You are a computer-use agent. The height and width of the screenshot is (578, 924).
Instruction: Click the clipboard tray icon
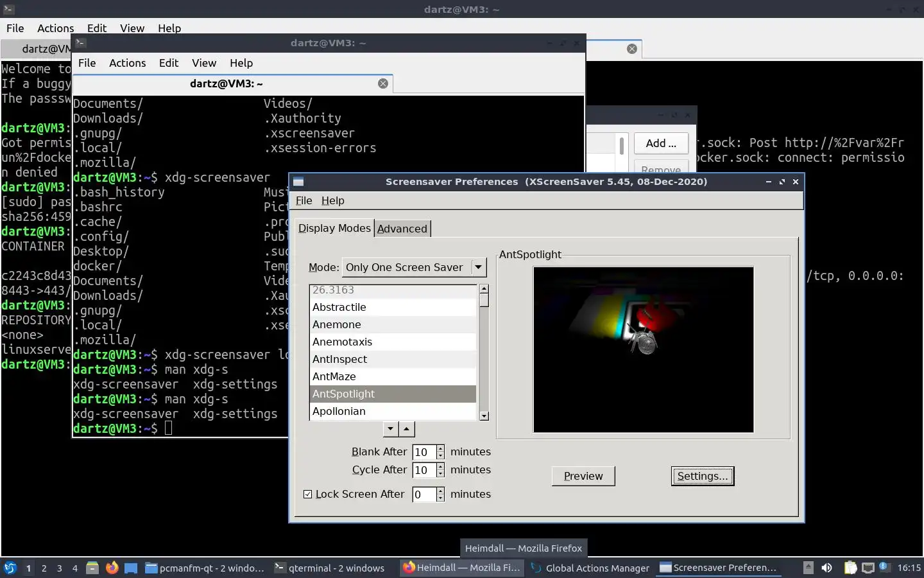pos(850,568)
